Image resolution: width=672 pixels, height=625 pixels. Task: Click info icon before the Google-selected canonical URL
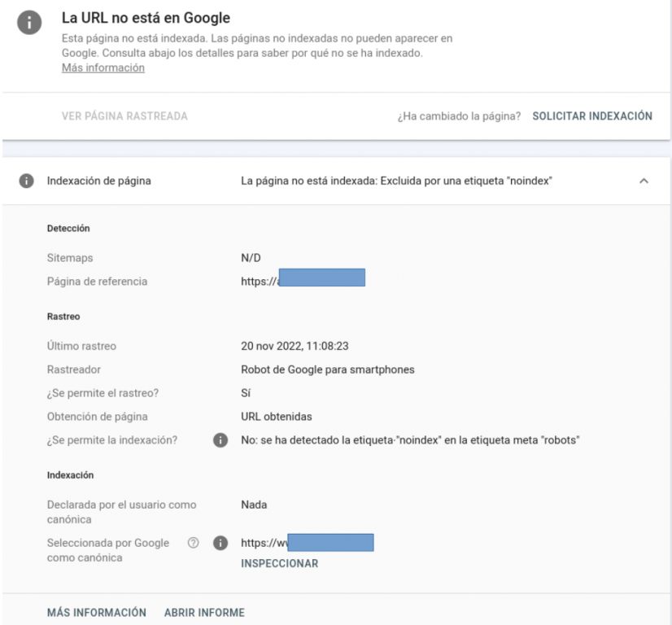(219, 543)
